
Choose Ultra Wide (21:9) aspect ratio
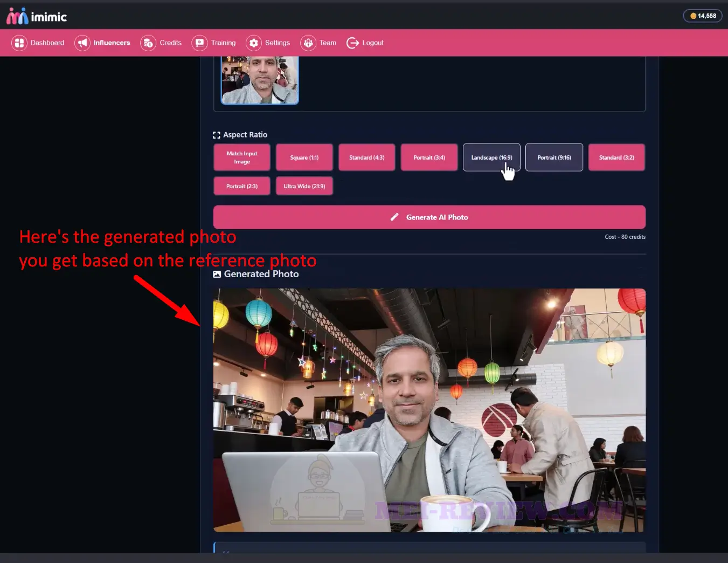(x=304, y=186)
